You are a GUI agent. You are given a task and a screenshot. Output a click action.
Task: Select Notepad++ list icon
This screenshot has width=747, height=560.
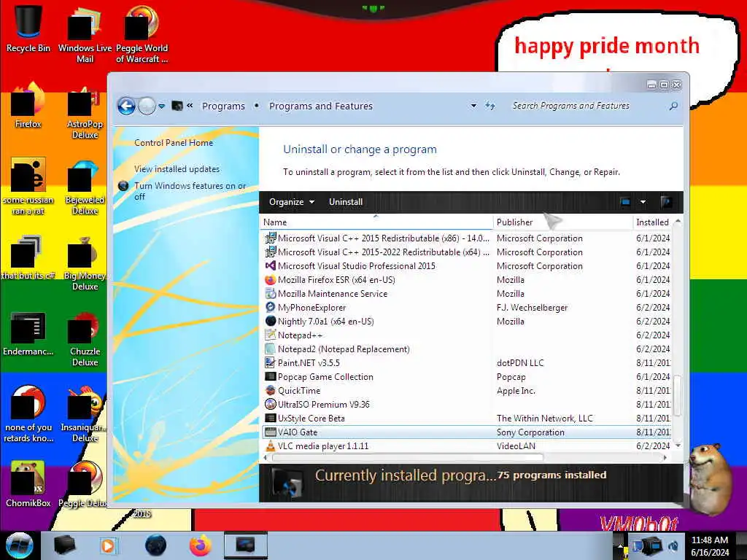click(x=270, y=335)
